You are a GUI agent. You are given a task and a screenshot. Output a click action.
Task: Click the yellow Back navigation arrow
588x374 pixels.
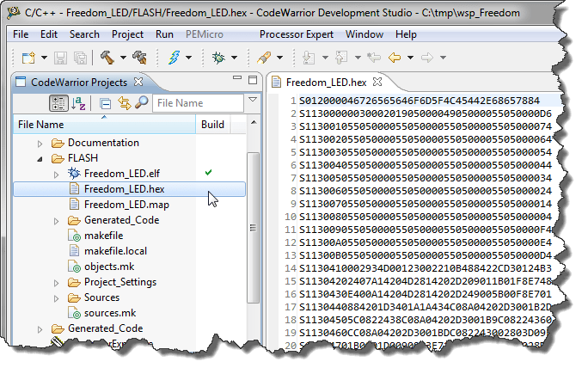coord(395,58)
